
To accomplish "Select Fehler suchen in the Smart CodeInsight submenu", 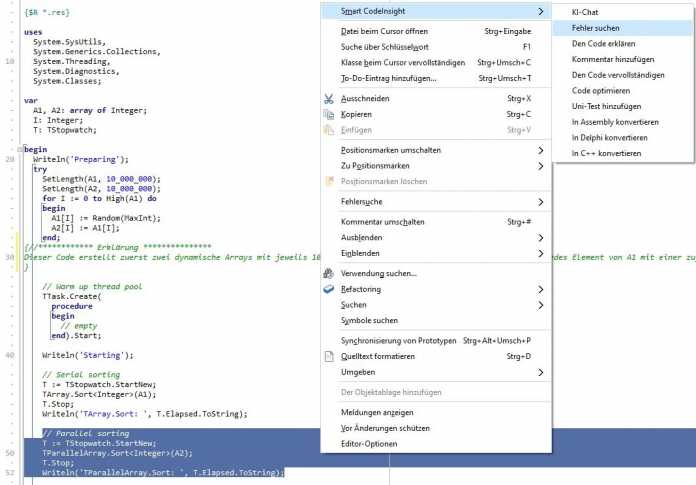I will [596, 28].
